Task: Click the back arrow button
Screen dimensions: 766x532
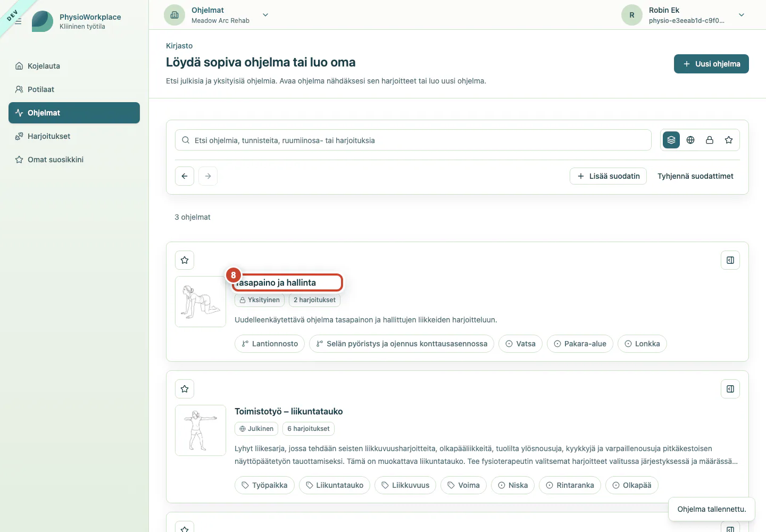Action: coord(185,176)
